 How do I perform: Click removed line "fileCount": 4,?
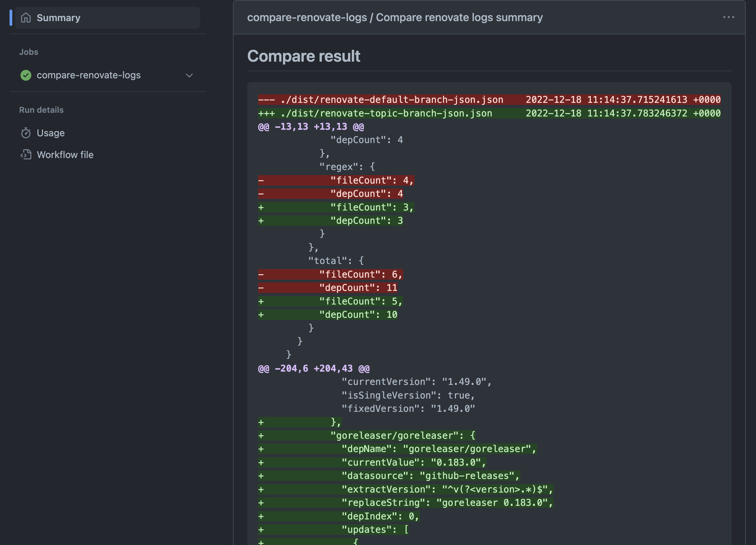point(336,181)
